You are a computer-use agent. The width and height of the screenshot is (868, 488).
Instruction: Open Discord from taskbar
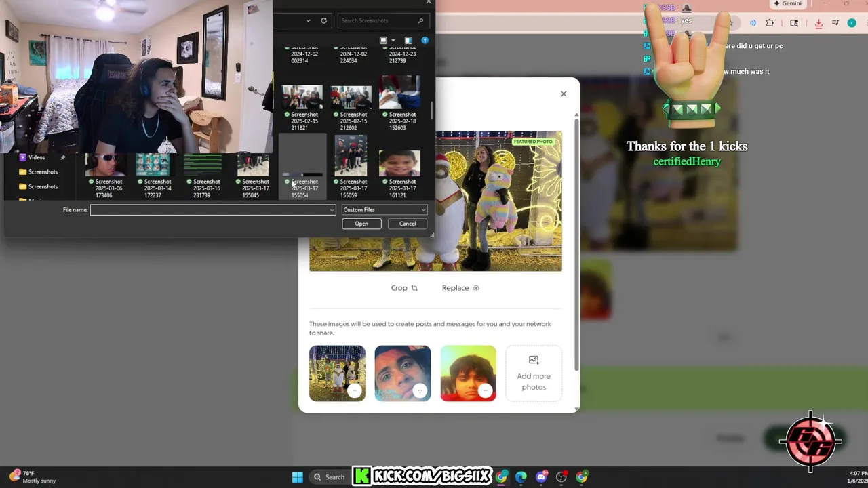pos(541,477)
